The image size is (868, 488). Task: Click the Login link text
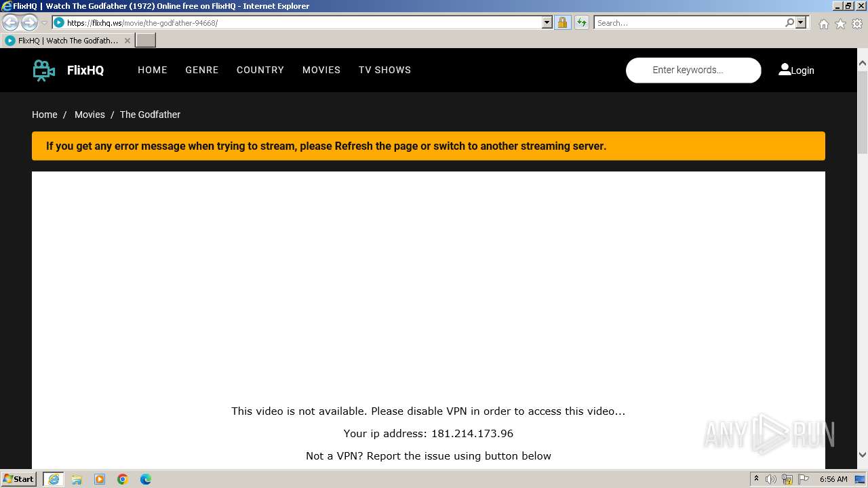802,70
